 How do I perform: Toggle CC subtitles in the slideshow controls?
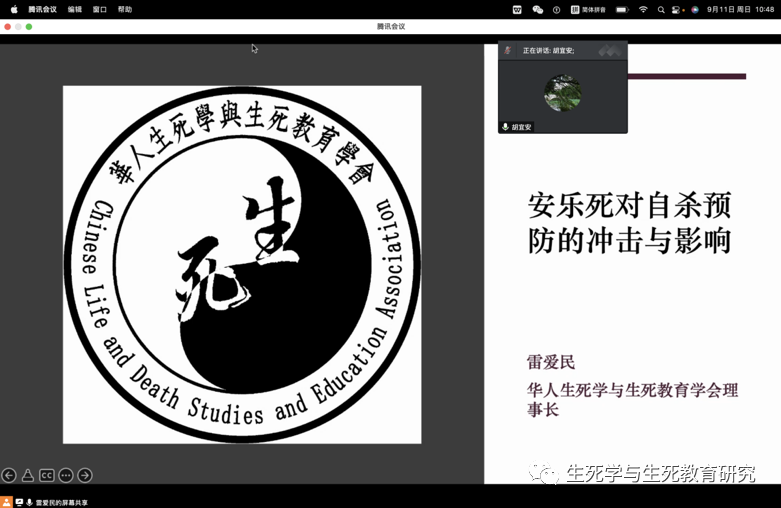tap(47, 476)
